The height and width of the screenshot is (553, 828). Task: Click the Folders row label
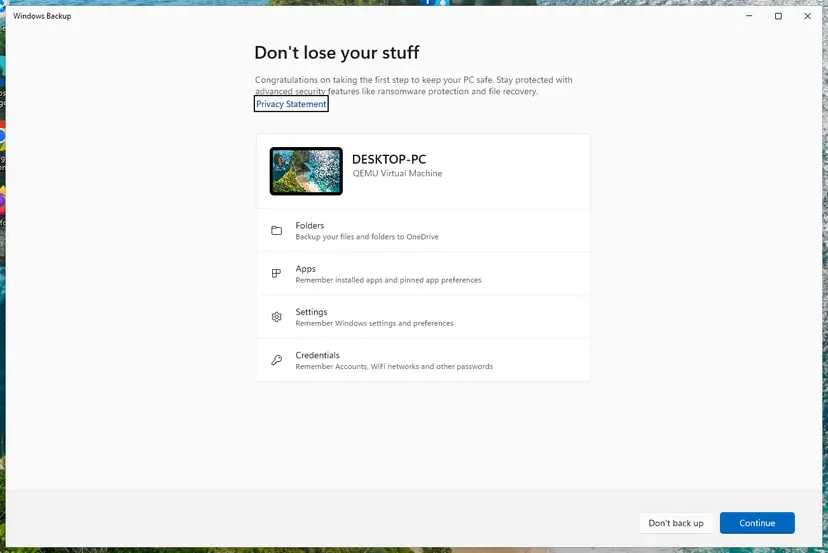pos(309,226)
